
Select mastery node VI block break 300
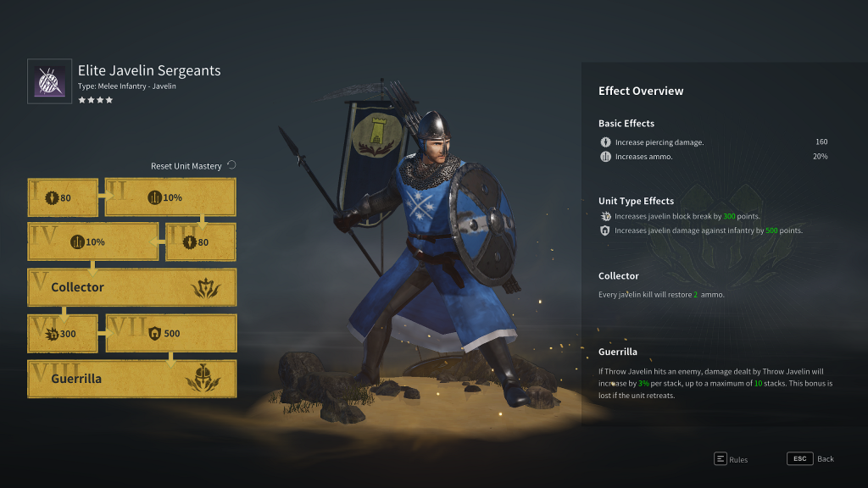click(63, 334)
